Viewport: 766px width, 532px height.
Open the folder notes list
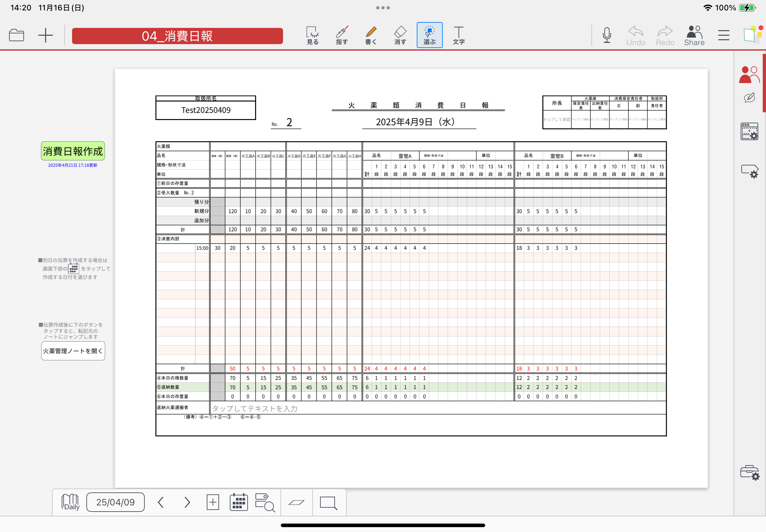click(16, 35)
